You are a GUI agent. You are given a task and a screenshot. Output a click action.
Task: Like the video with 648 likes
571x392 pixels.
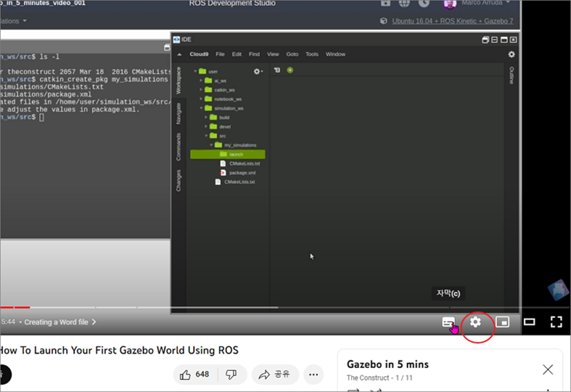pos(195,375)
